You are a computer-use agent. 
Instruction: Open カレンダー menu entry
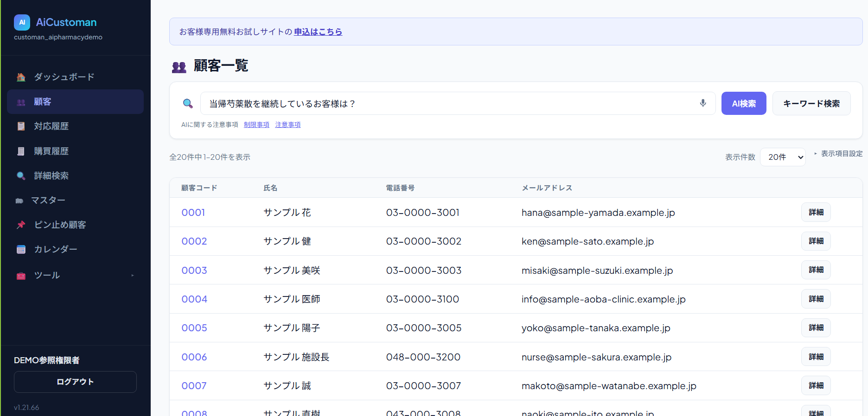click(75, 249)
